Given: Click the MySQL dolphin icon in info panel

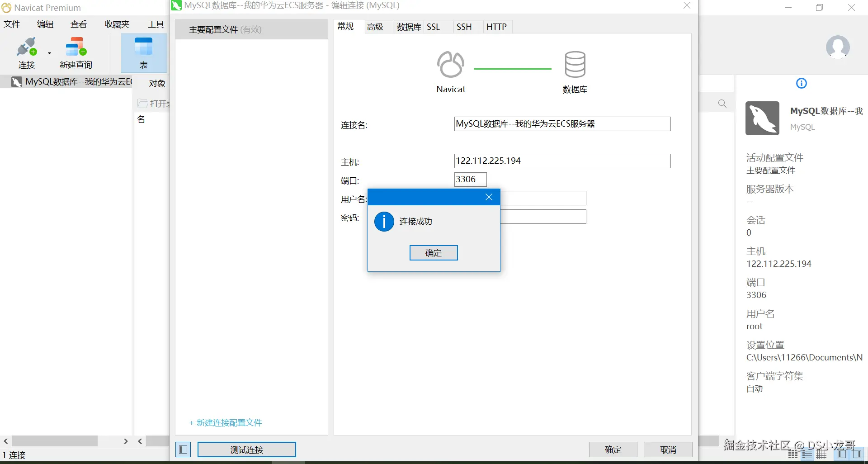Looking at the screenshot, I should [x=762, y=118].
